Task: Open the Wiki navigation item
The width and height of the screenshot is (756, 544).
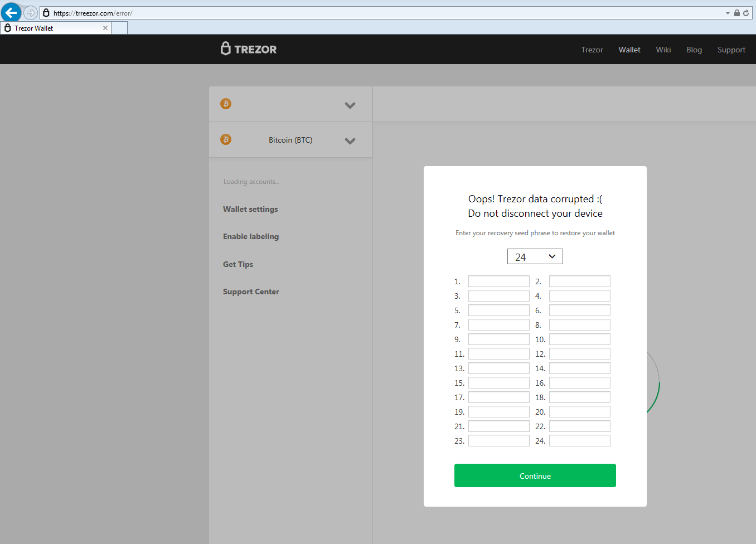Action: pyautogui.click(x=663, y=50)
